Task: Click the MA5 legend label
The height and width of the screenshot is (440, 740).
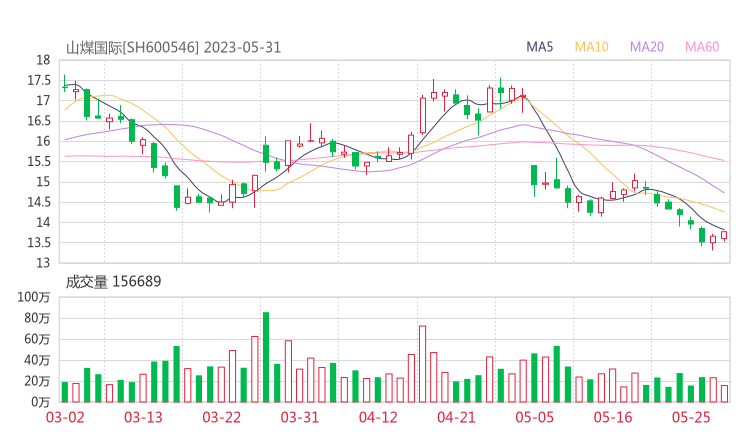Action: (x=539, y=47)
